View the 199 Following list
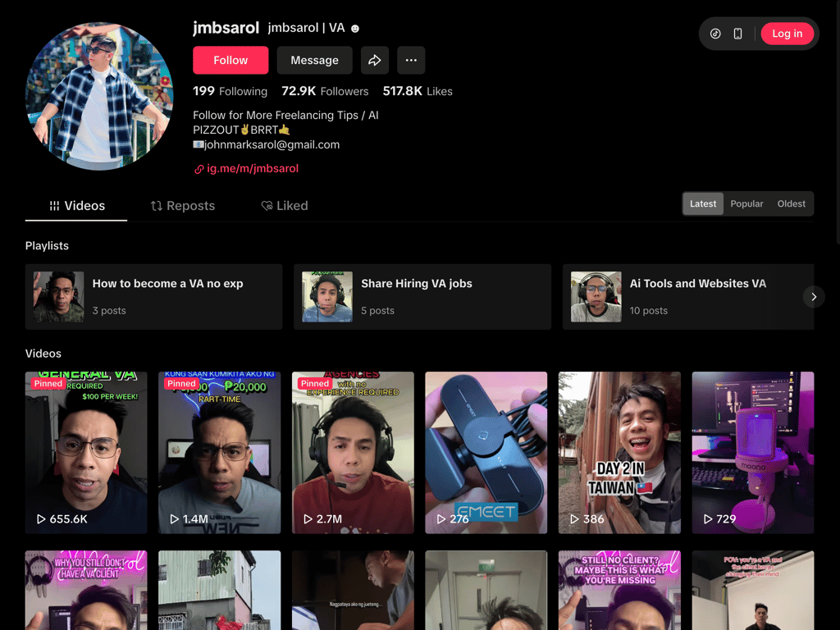This screenshot has height=630, width=840. 230,91
